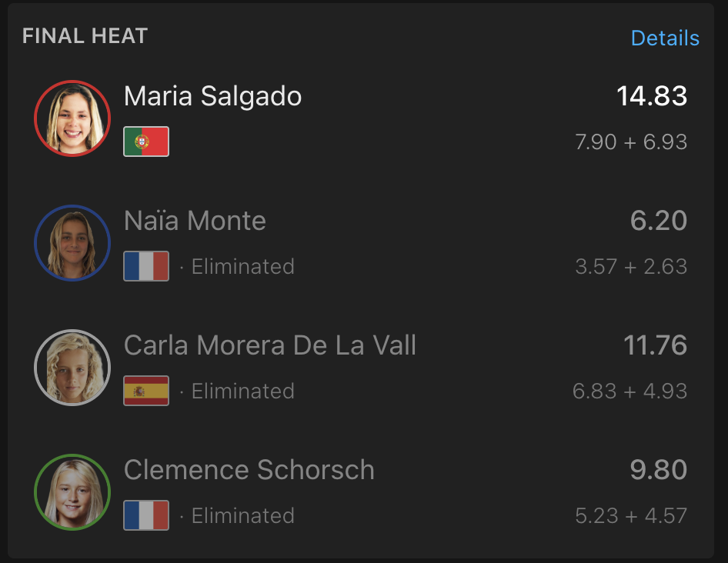Click Clemence Schorsch's France flag icon
Viewport: 728px width, 563px height.
[x=146, y=515]
